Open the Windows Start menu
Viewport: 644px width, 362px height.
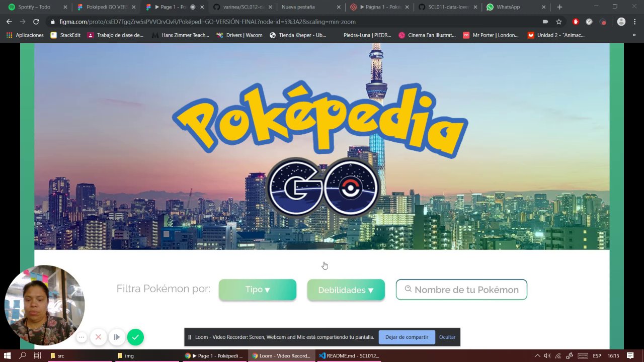[8, 355]
